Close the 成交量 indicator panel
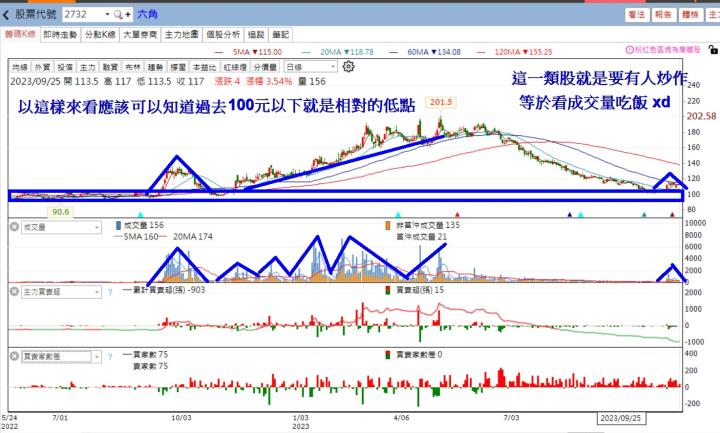Viewport: 720px width, 433px height. tap(14, 227)
